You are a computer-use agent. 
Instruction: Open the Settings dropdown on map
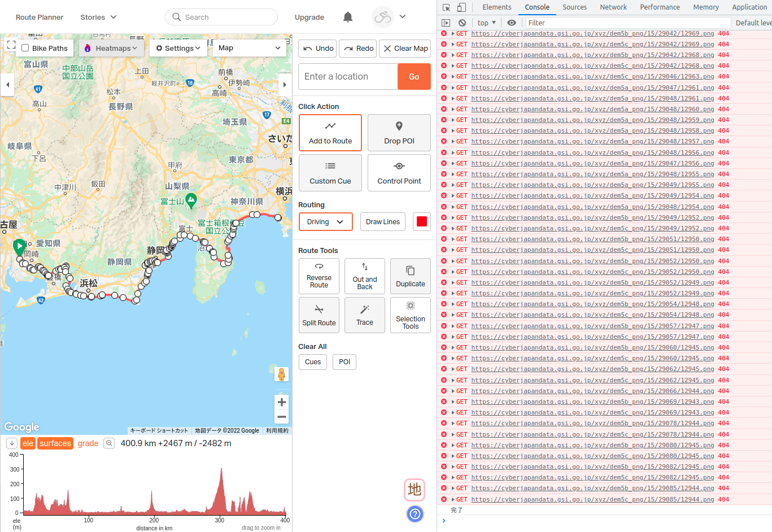click(x=178, y=48)
